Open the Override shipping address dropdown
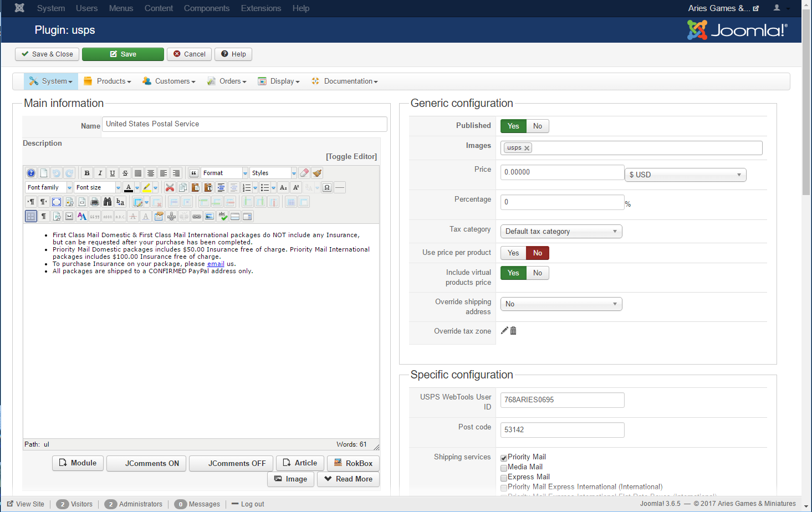The height and width of the screenshot is (512, 812). point(561,304)
